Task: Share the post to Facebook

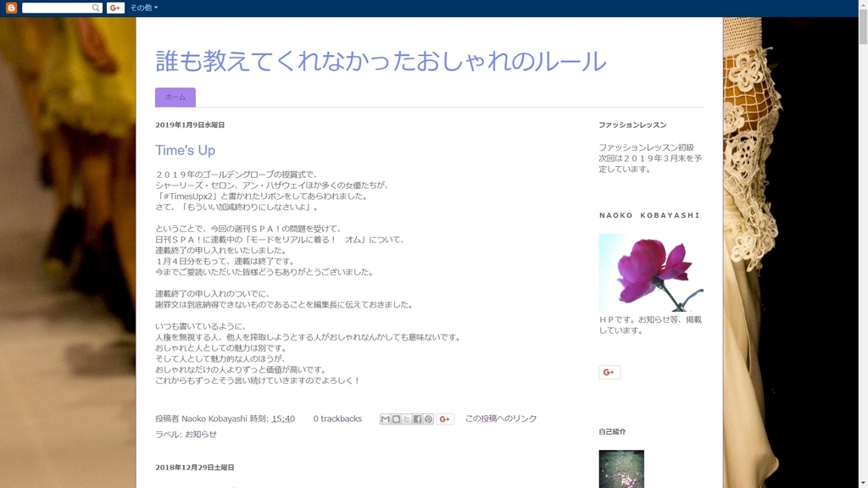Action: click(417, 419)
